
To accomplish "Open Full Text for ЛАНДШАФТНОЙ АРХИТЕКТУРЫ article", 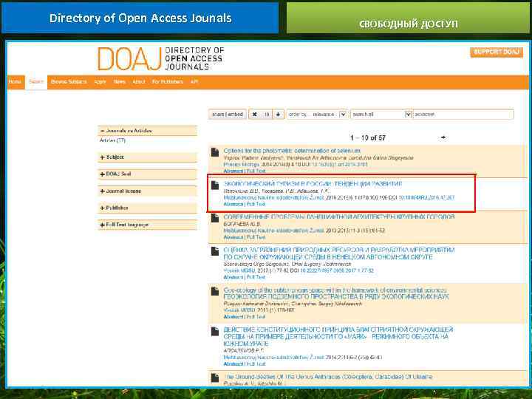I will tap(256, 237).
